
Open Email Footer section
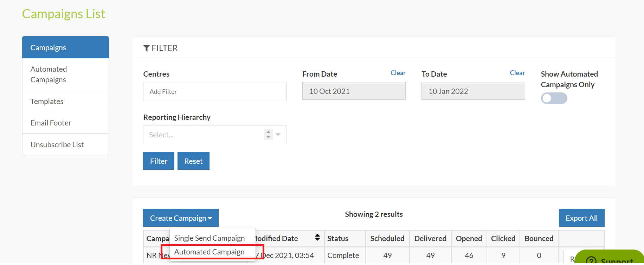[x=65, y=123]
